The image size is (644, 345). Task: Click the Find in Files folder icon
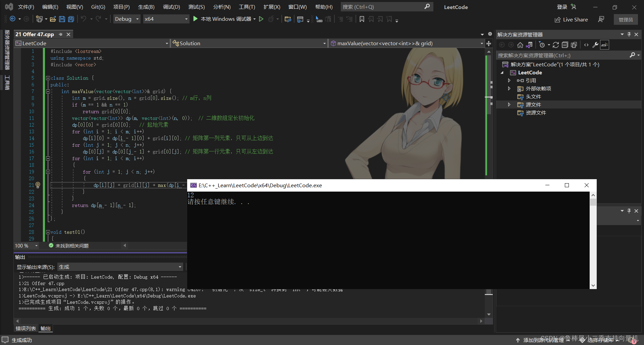point(288,19)
